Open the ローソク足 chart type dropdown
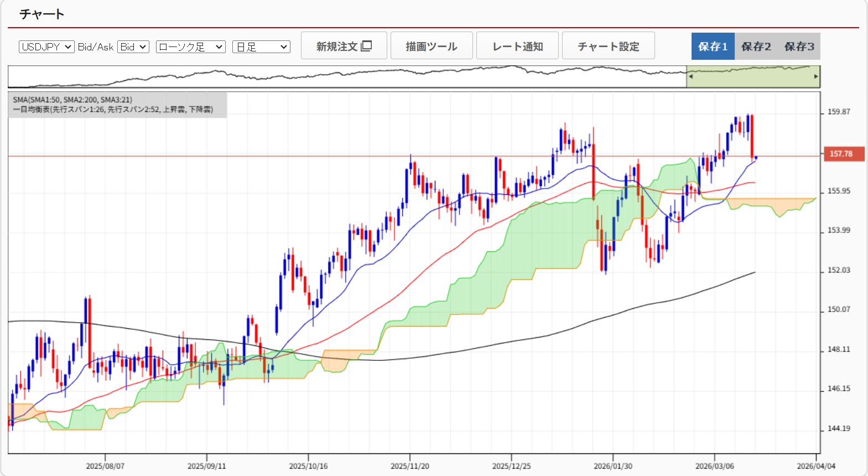 click(x=190, y=47)
